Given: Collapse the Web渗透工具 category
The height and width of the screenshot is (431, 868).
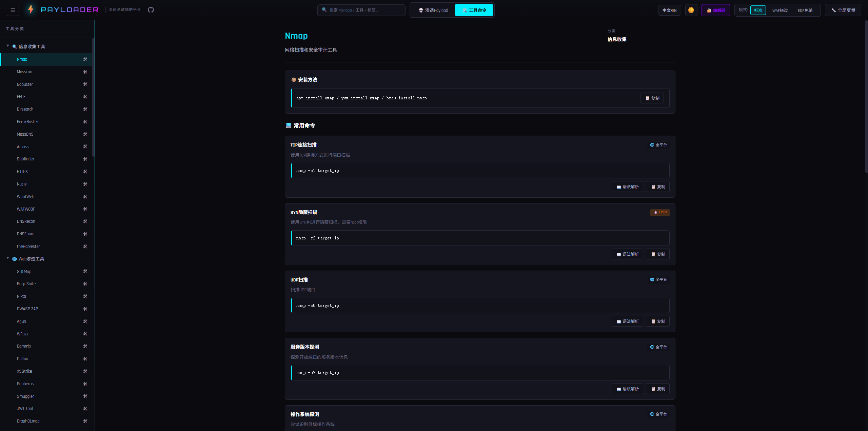Looking at the screenshot, I should pyautogui.click(x=8, y=258).
